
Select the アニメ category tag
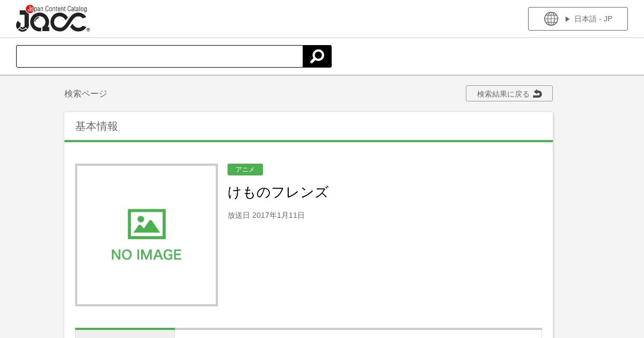[245, 170]
